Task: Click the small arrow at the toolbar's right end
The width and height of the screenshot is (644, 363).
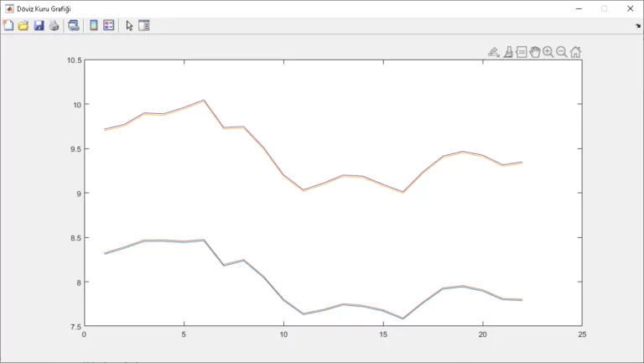Action: click(x=637, y=26)
